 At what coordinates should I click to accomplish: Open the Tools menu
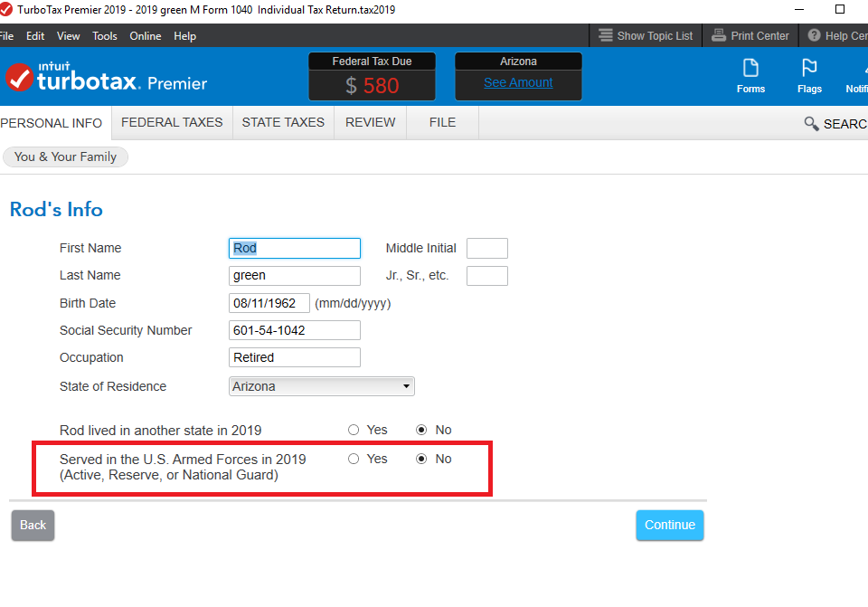(x=105, y=36)
